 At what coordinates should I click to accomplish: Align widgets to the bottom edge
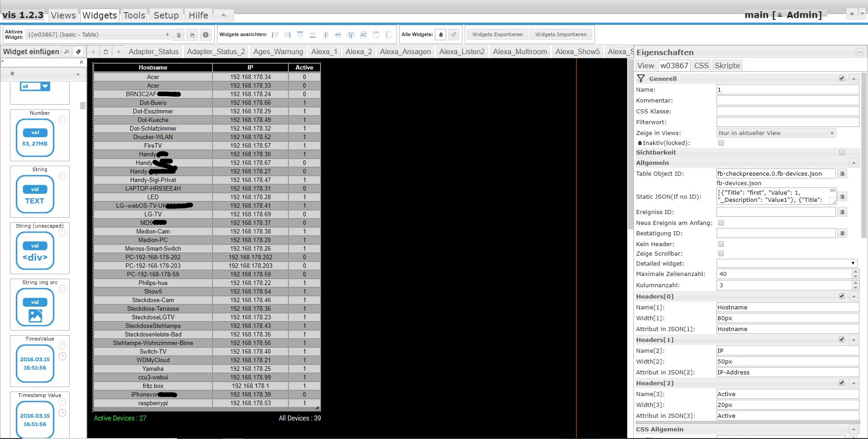[313, 35]
